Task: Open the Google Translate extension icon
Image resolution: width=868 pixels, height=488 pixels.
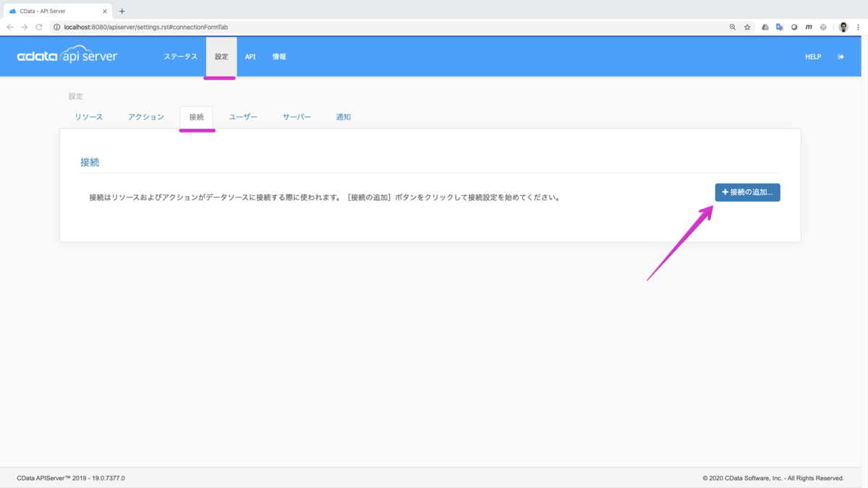Action: point(780,27)
